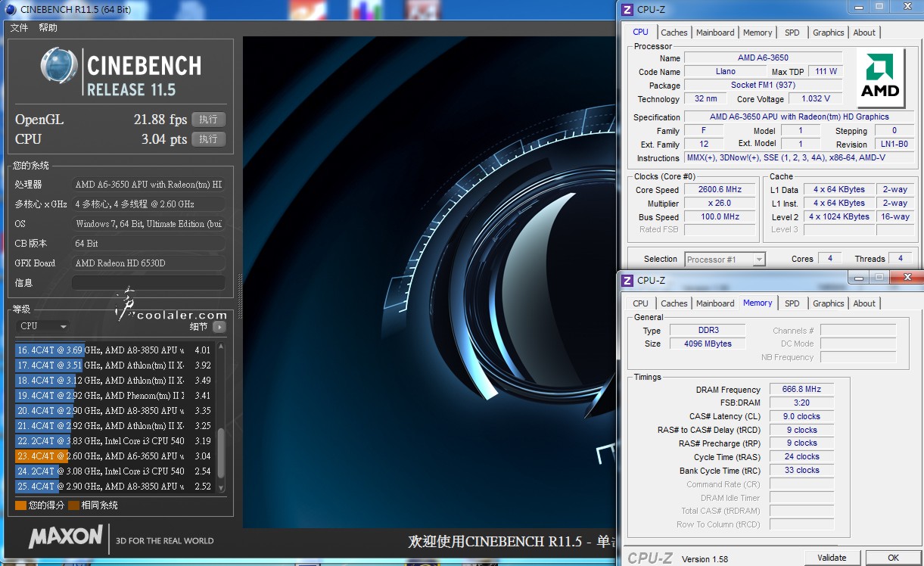Image resolution: width=924 pixels, height=566 pixels.
Task: Click the Cycle Time tRAS value 24 clocks
Action: pos(801,457)
